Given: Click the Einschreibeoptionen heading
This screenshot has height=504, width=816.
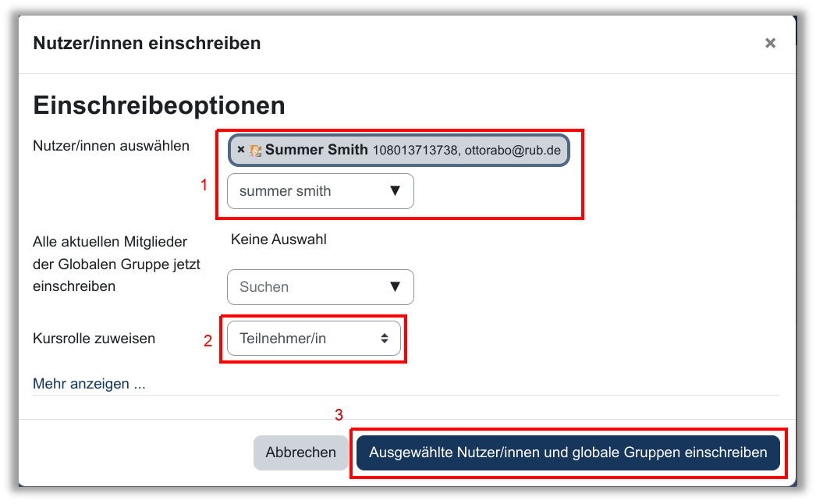Looking at the screenshot, I should pos(159,105).
